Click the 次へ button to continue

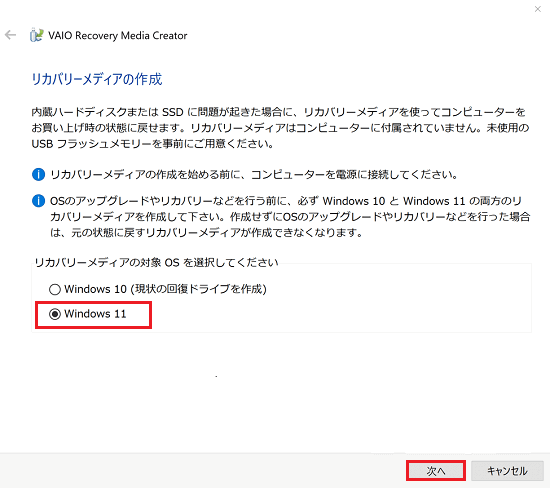[436, 471]
